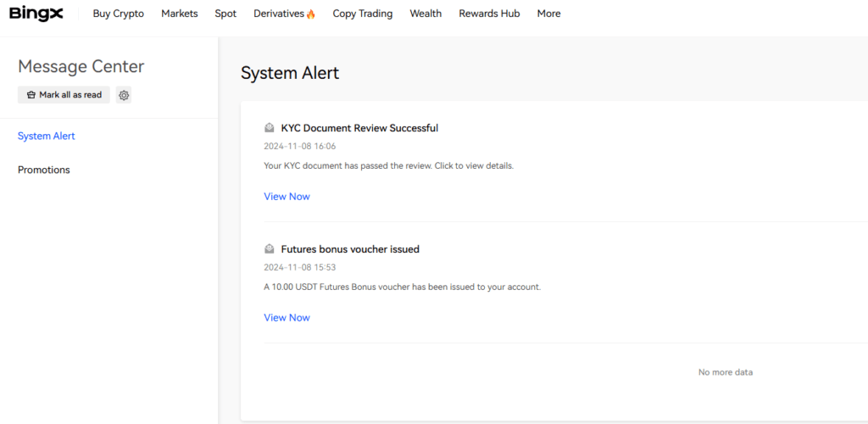
Task: Open the Markets menu item
Action: 180,14
